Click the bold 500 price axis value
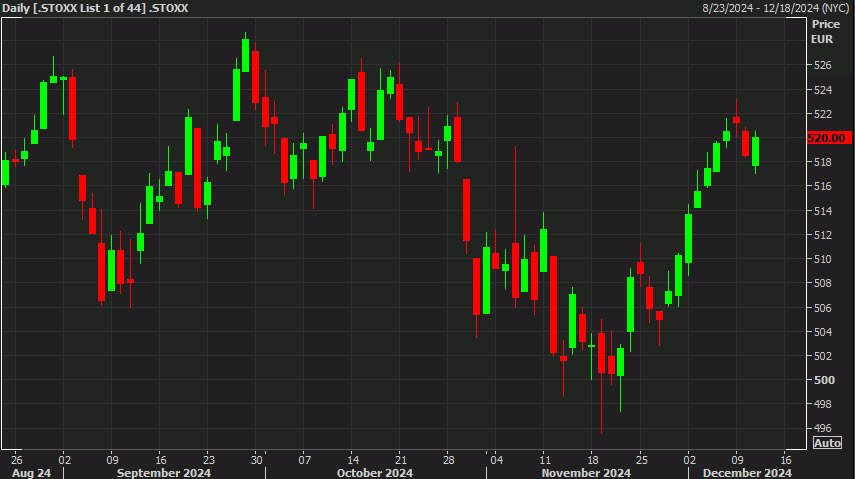Image resolution: width=855 pixels, height=479 pixels. pyautogui.click(x=823, y=380)
